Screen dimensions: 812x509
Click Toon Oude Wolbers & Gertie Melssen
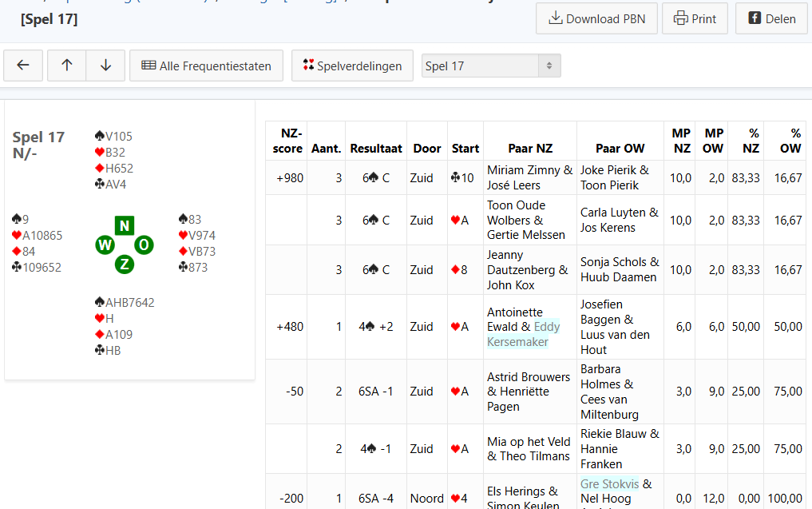coord(530,220)
